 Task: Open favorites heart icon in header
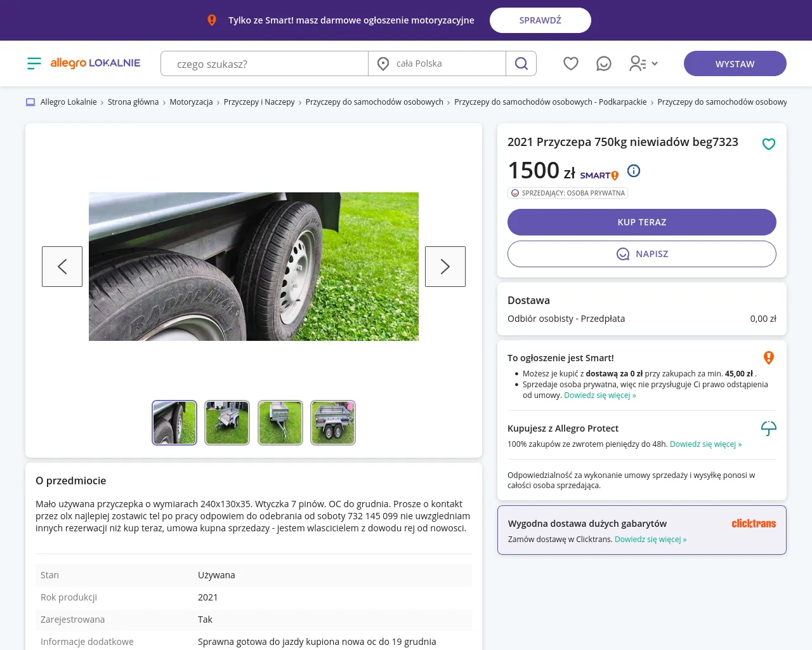(571, 63)
